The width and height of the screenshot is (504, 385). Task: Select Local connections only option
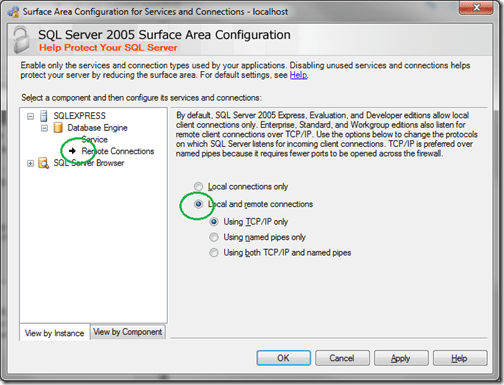198,186
